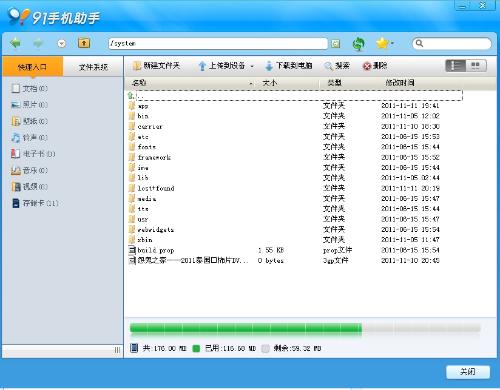Select the webwidgets folder icon

click(132, 229)
